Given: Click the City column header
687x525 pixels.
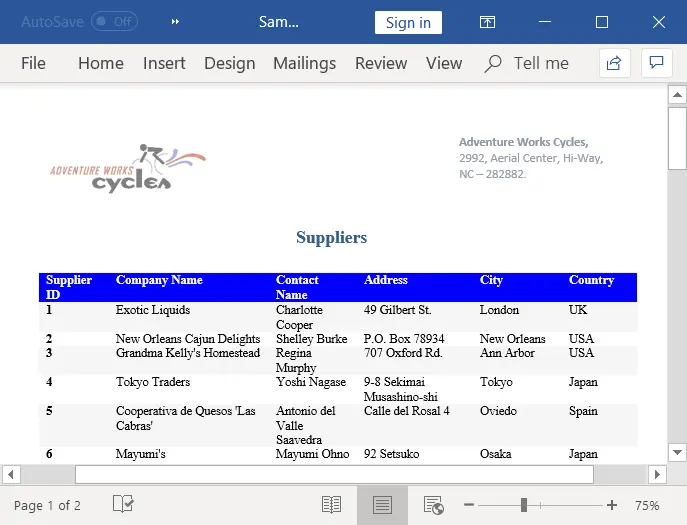Looking at the screenshot, I should point(491,280).
